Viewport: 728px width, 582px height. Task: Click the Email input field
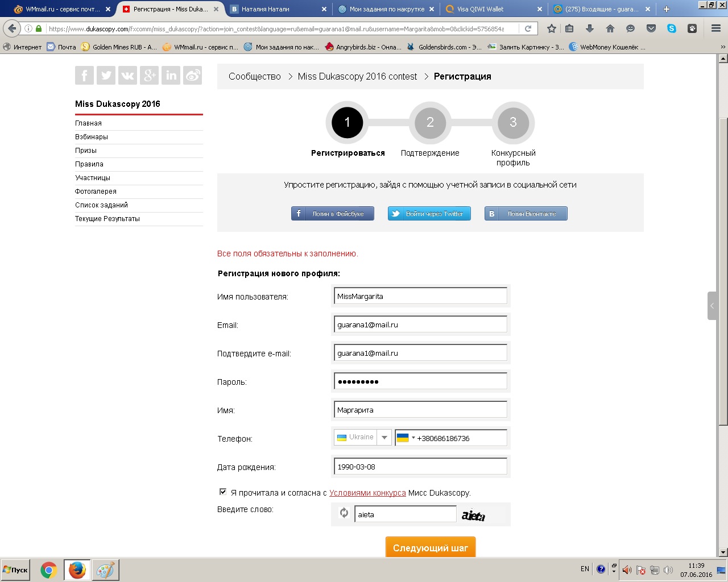coord(420,325)
